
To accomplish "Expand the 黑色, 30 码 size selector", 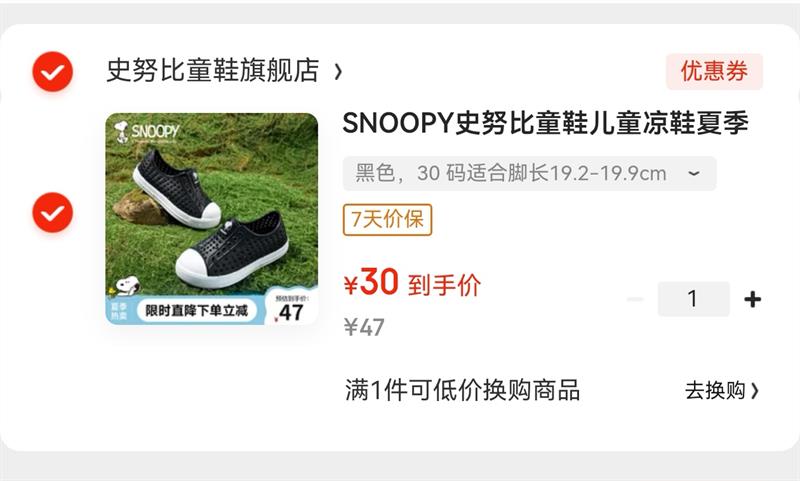I will (529, 173).
